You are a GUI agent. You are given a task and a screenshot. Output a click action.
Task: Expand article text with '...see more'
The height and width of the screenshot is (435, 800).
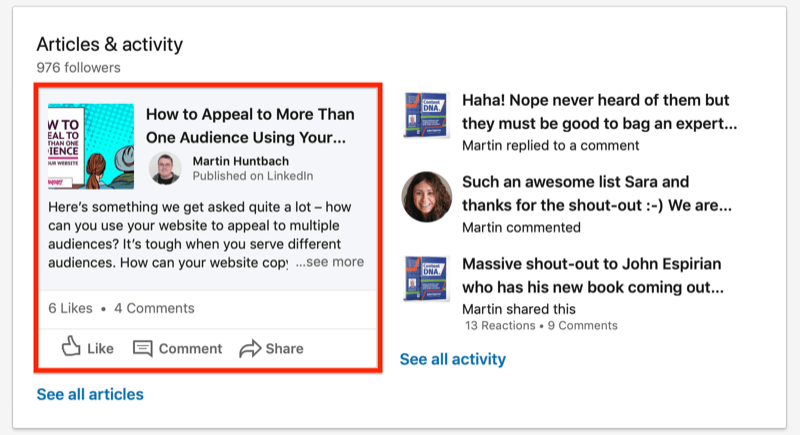(x=329, y=262)
